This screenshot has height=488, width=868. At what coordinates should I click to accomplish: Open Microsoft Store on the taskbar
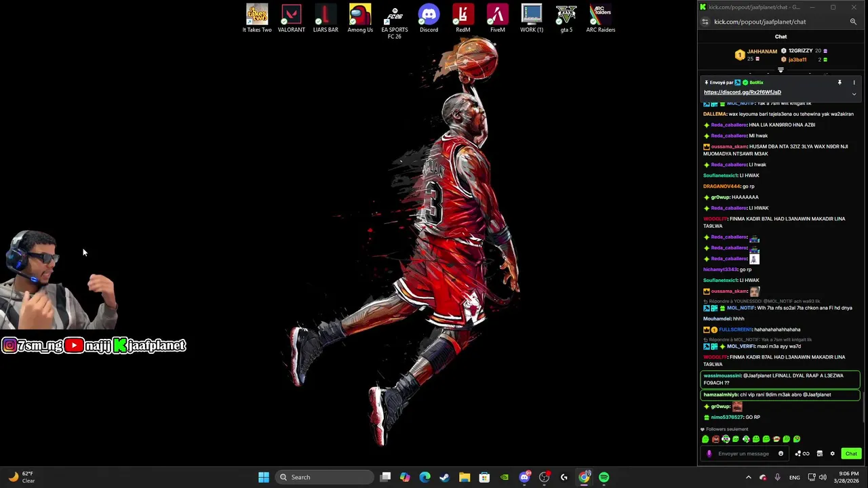tap(484, 477)
